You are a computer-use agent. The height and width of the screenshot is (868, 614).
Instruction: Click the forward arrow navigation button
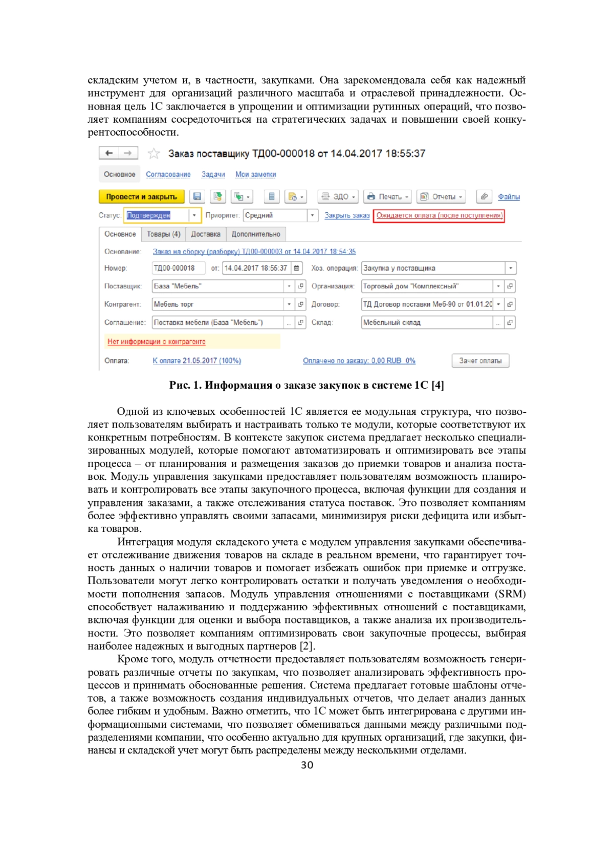pos(128,153)
